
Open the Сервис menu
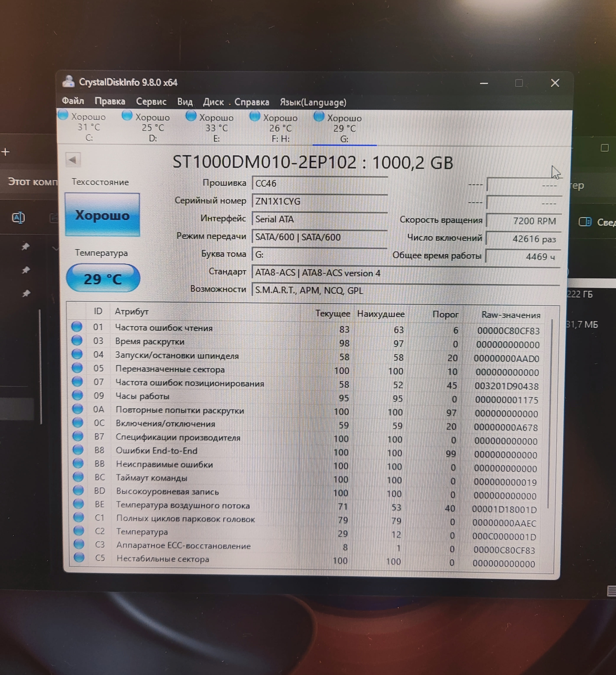click(x=151, y=102)
